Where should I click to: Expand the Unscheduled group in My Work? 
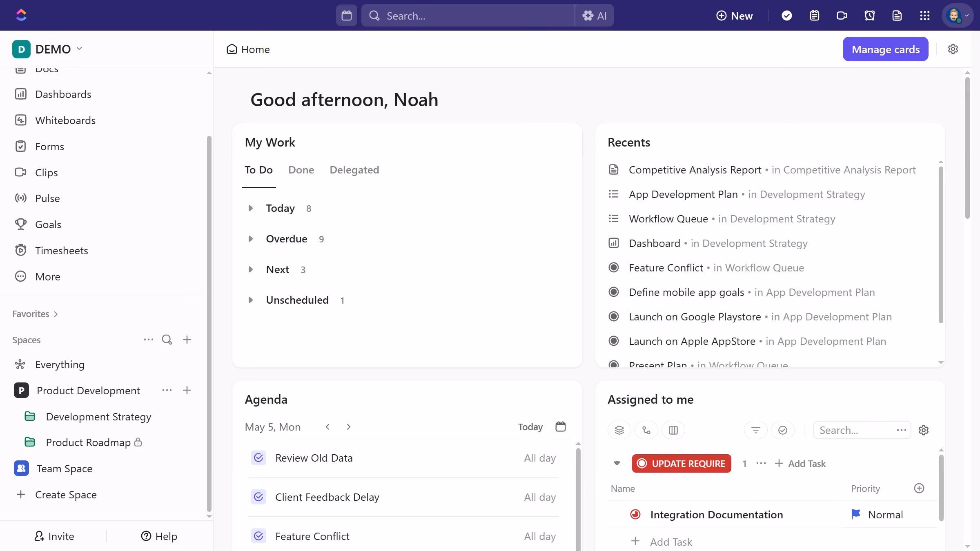(251, 300)
